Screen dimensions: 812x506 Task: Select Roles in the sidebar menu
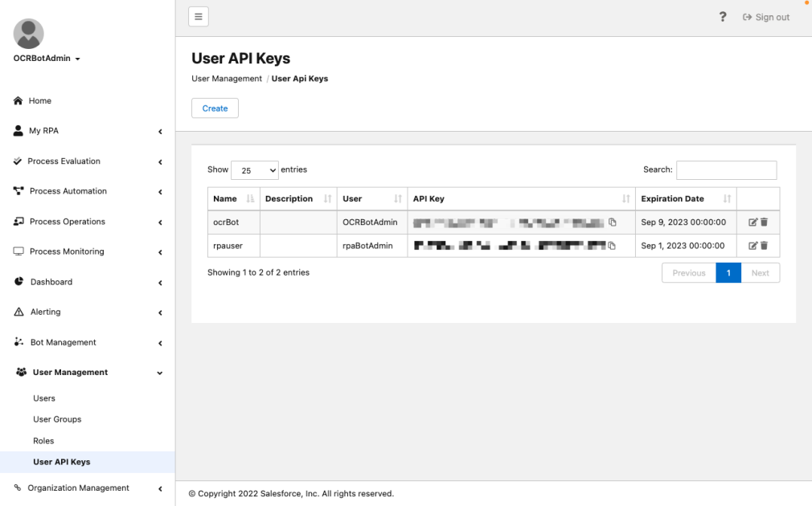pos(44,440)
